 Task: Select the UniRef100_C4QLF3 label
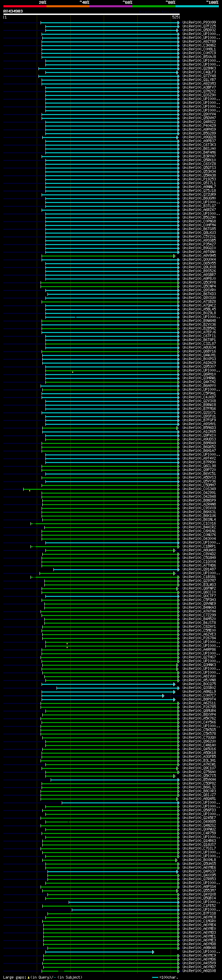(199, 72)
